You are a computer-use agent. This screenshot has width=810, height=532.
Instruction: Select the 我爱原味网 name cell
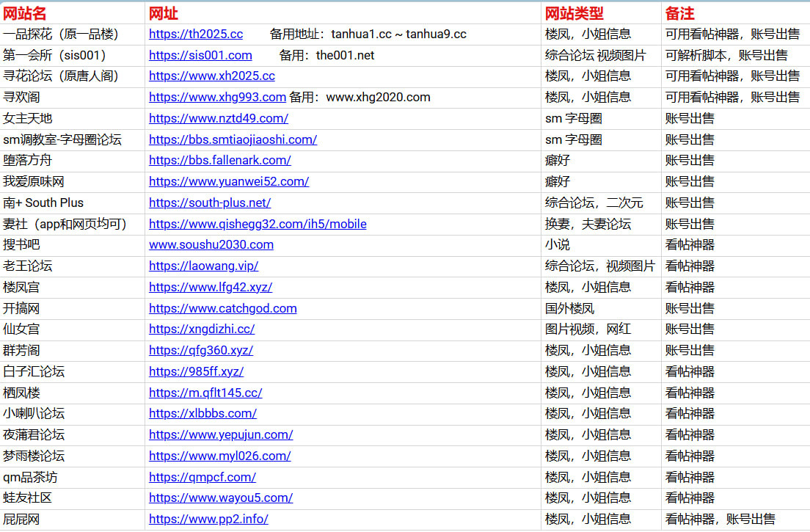tap(73, 181)
